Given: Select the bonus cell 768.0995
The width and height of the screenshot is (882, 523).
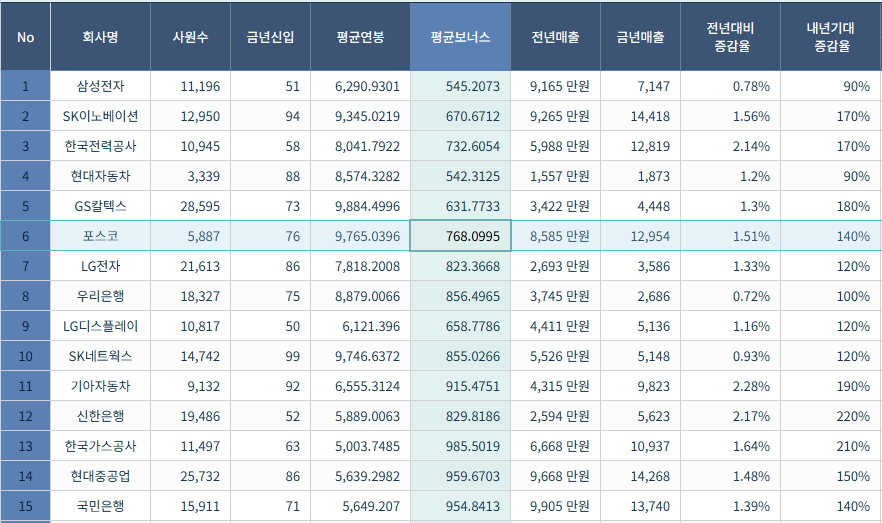Looking at the screenshot, I should pos(460,236).
